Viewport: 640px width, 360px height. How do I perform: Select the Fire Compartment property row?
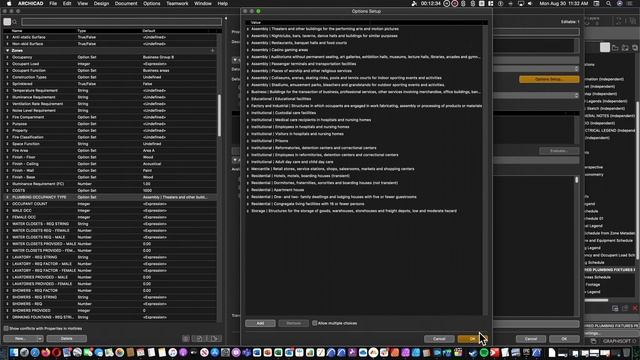pyautogui.click(x=110, y=117)
